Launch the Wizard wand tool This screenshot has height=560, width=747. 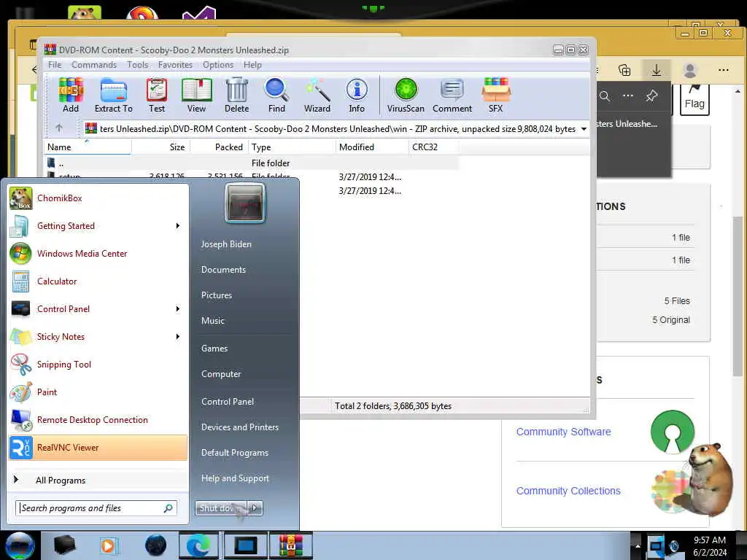317,95
